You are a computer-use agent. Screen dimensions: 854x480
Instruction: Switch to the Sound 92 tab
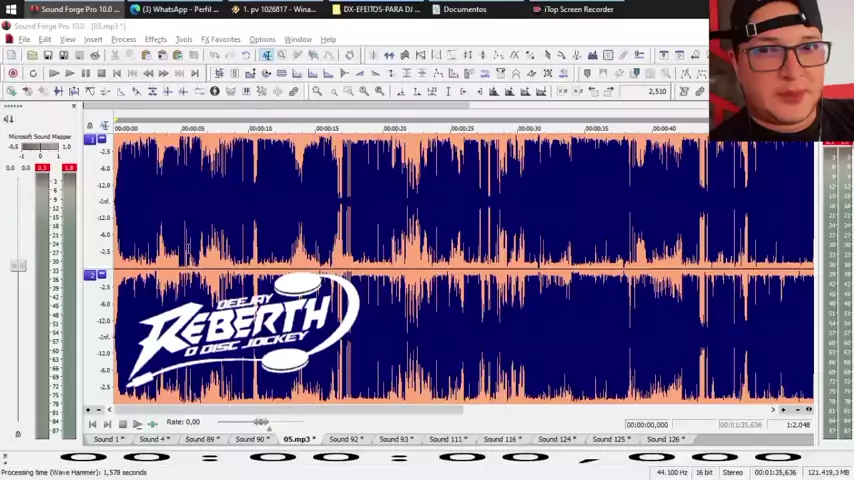[x=345, y=439]
